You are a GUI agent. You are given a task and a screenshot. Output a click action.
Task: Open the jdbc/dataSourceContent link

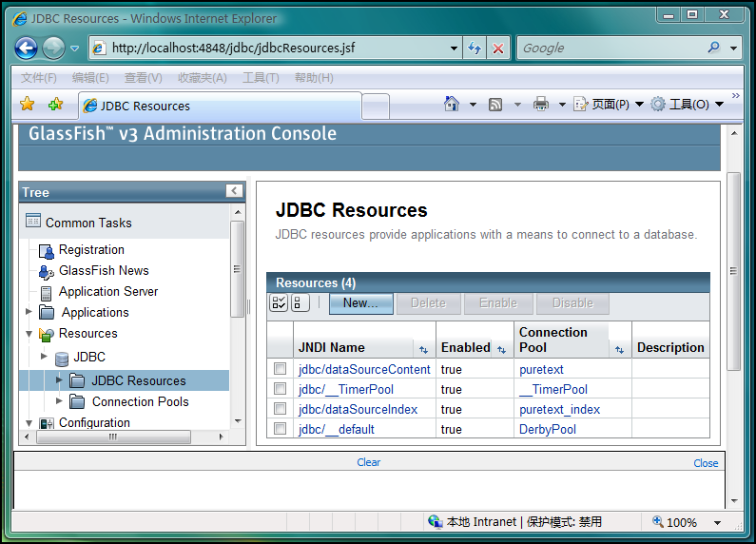364,369
